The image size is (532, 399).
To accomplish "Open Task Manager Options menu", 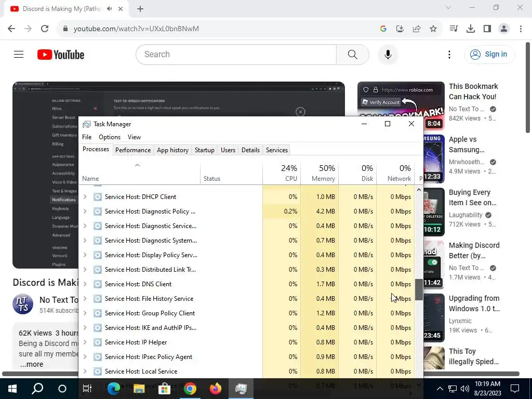I will [110, 137].
